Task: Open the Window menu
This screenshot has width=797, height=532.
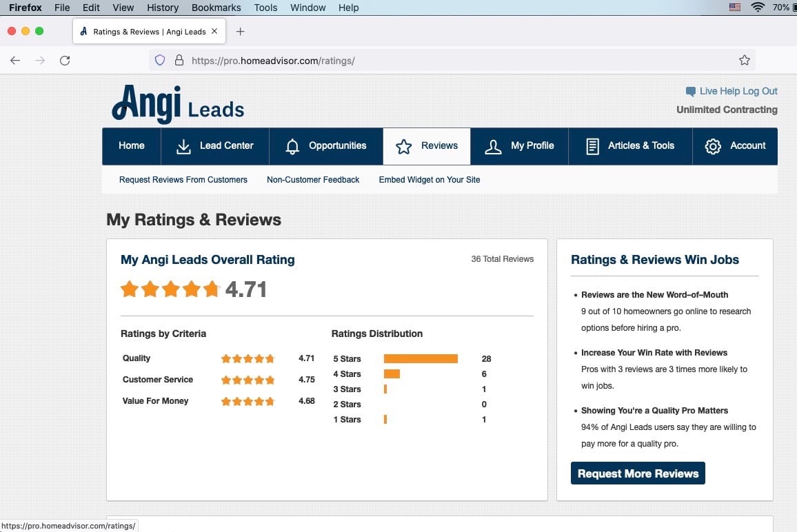Action: 308,8
